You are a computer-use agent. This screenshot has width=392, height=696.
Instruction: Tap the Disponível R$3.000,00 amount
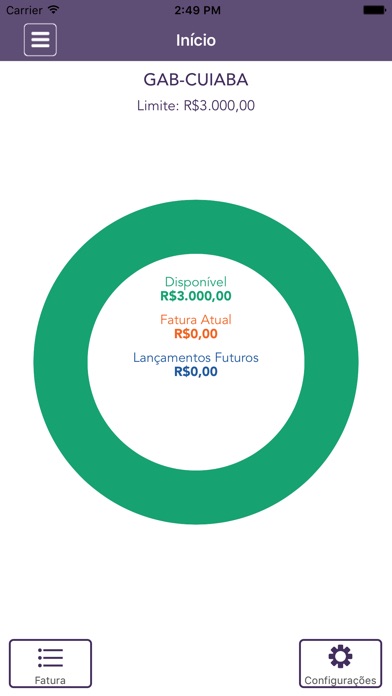[x=196, y=296]
